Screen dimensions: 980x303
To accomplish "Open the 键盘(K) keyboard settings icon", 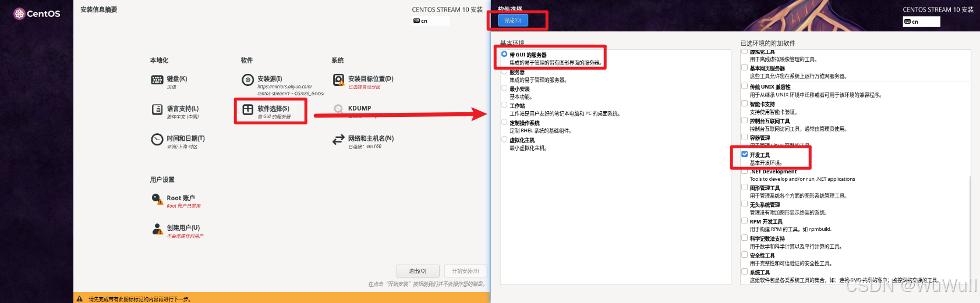I will [x=157, y=80].
